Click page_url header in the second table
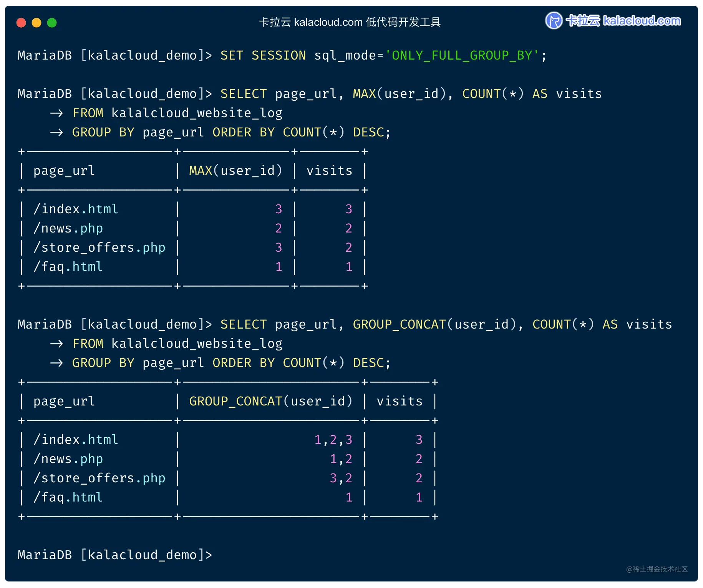703x588 pixels. [x=64, y=401]
